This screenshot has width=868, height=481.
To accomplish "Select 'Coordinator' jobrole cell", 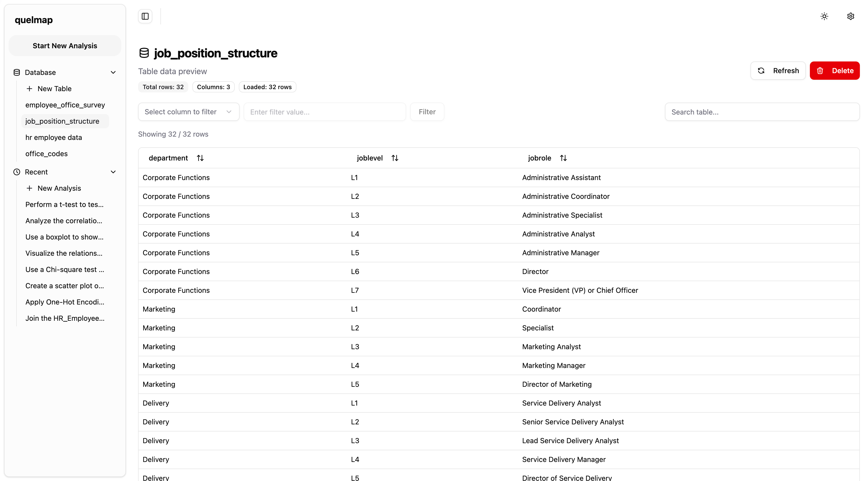I will point(542,309).
